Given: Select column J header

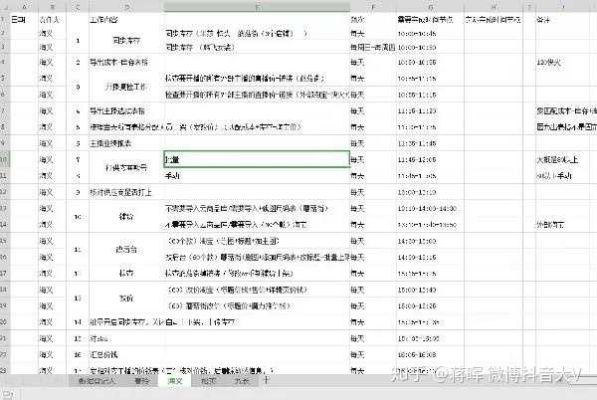Looking at the screenshot, I should point(563,6).
